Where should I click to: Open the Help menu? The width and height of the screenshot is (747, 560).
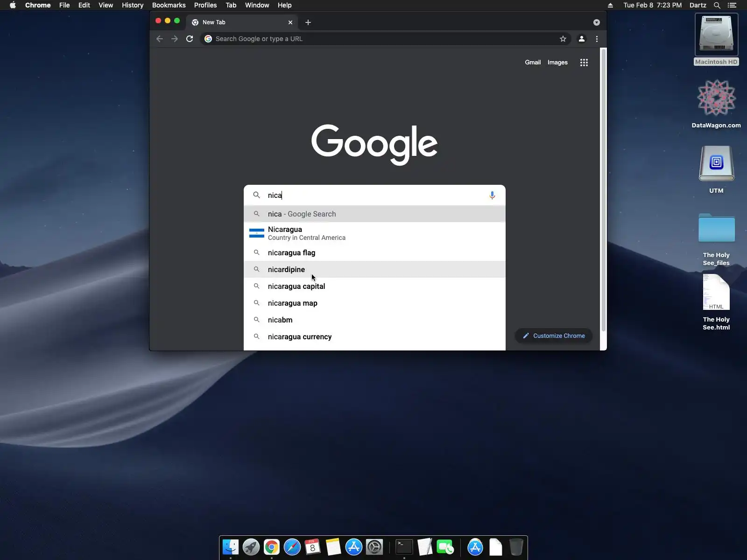(x=284, y=5)
